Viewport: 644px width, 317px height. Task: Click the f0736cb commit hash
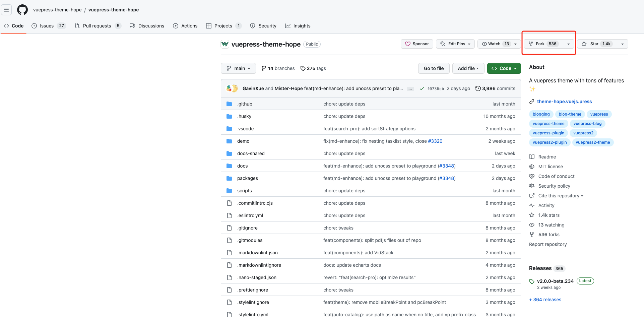pyautogui.click(x=436, y=89)
